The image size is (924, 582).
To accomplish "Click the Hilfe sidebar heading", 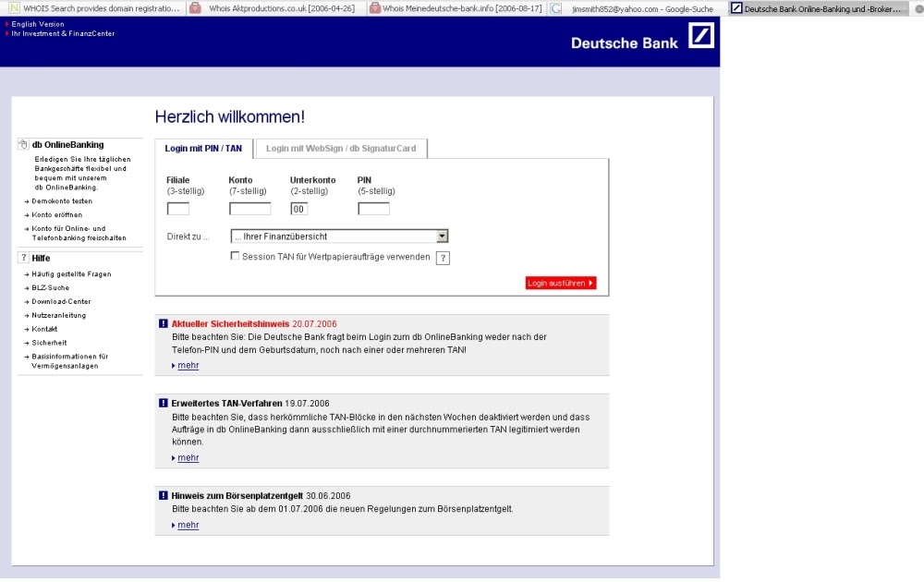I will point(41,258).
